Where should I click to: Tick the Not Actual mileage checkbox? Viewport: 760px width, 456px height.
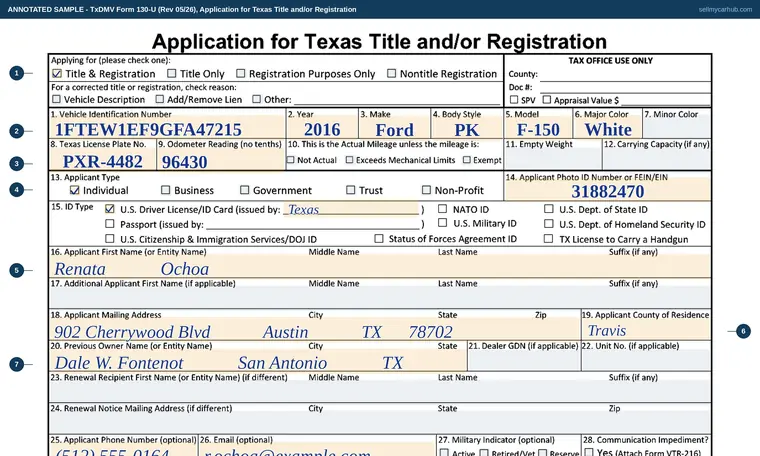pyautogui.click(x=290, y=160)
